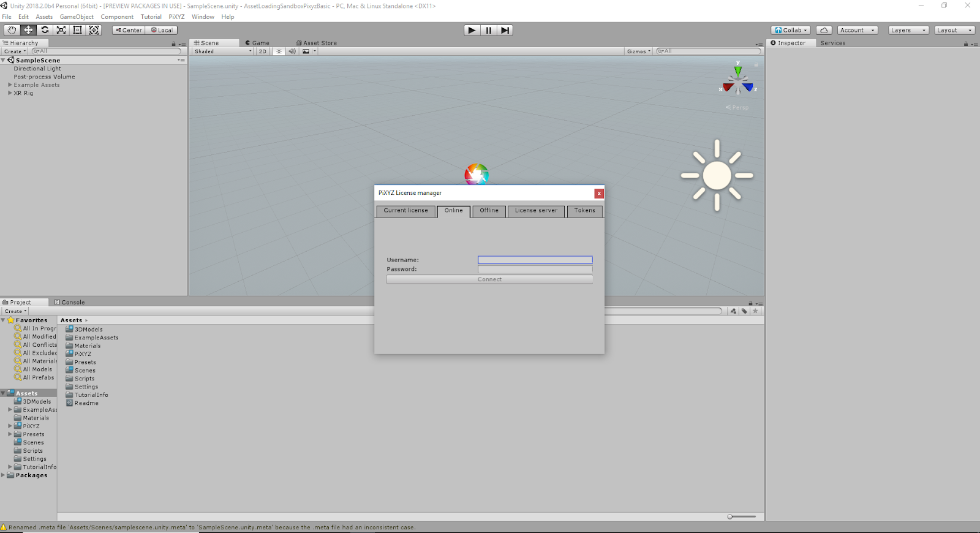Select the Scale tool

coord(61,30)
